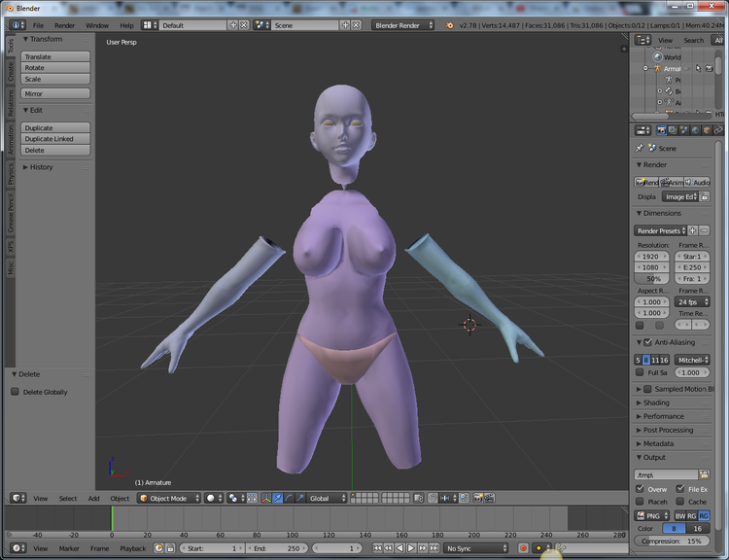Open the timeline Playback menu

point(132,548)
